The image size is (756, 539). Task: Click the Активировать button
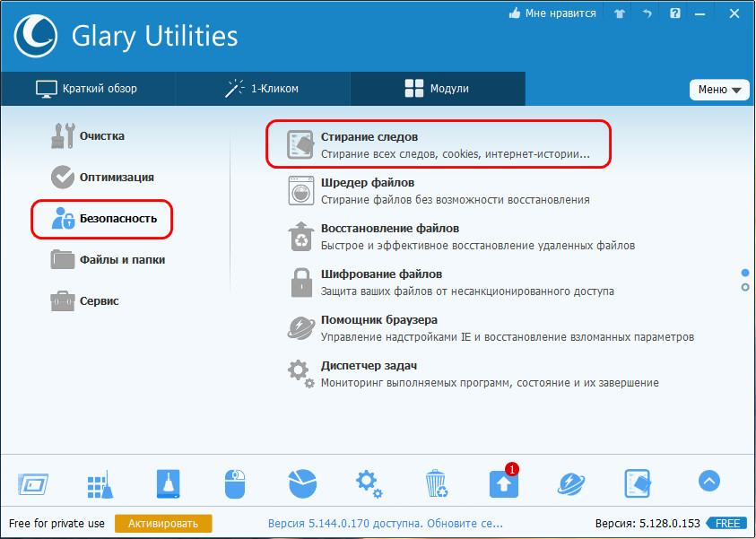[163, 523]
